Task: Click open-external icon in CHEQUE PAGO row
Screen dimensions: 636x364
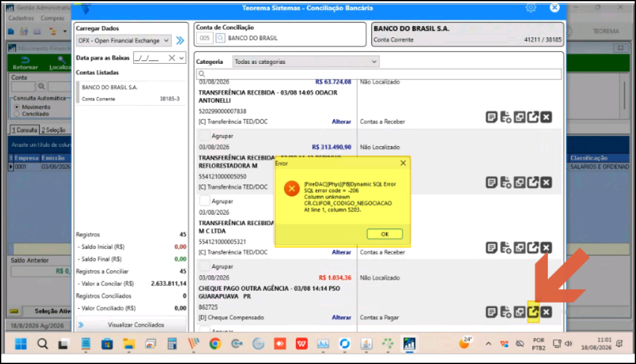Action: (533, 312)
